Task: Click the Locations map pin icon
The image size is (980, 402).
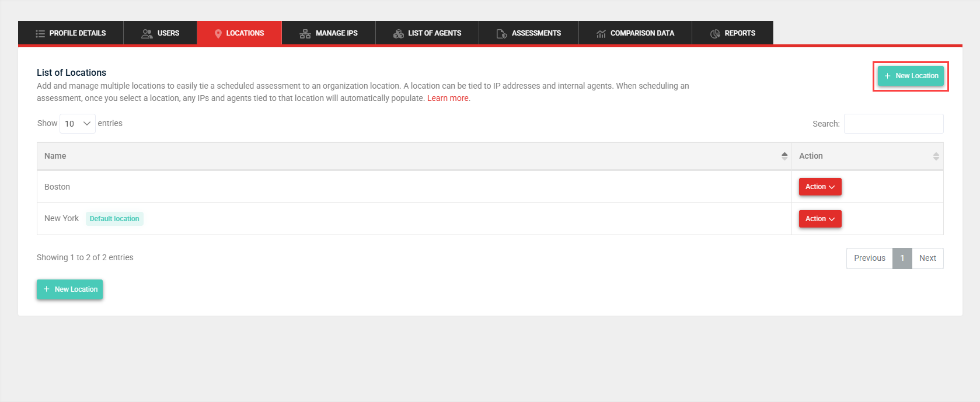Action: [218, 34]
